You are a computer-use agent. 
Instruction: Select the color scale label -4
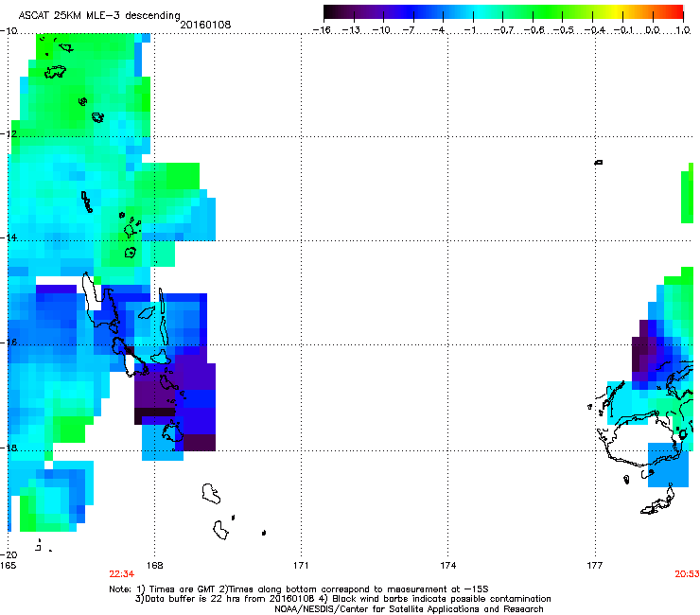438,30
